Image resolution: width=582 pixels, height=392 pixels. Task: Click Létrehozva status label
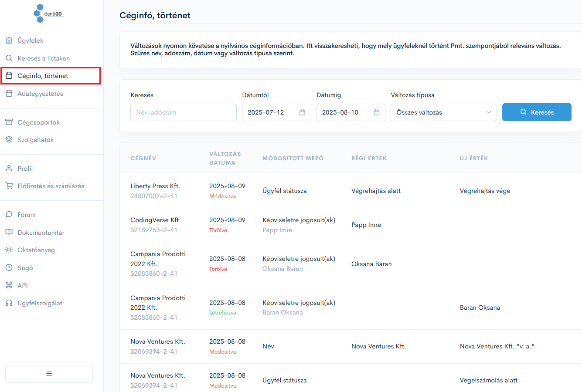[223, 313]
